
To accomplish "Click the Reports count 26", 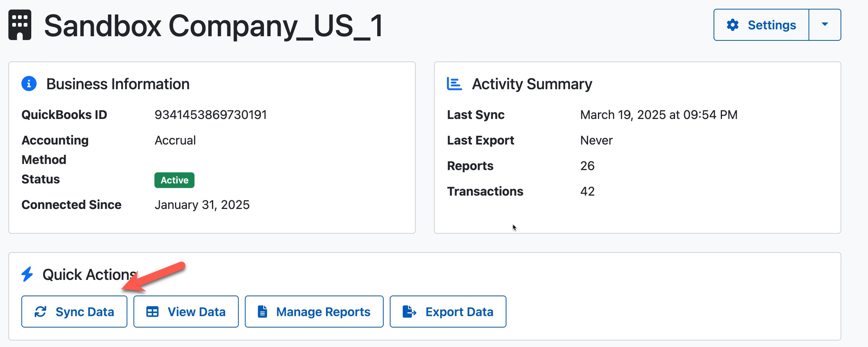I will coord(587,166).
